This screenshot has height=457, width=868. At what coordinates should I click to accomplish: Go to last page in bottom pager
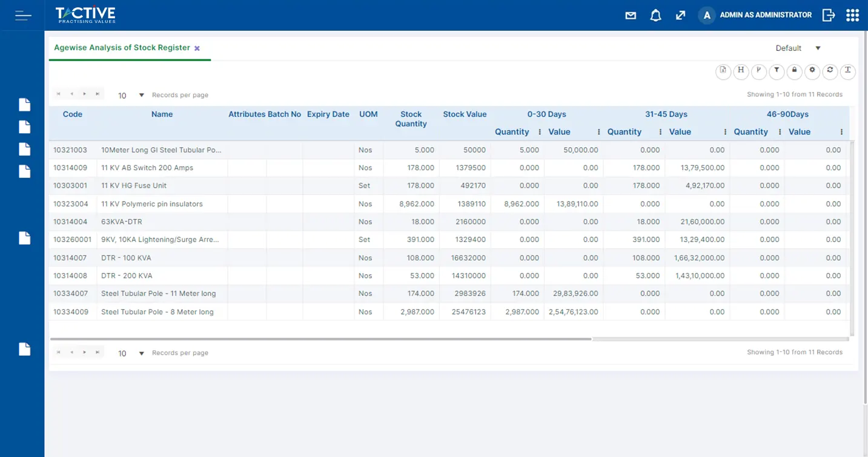pos(98,352)
